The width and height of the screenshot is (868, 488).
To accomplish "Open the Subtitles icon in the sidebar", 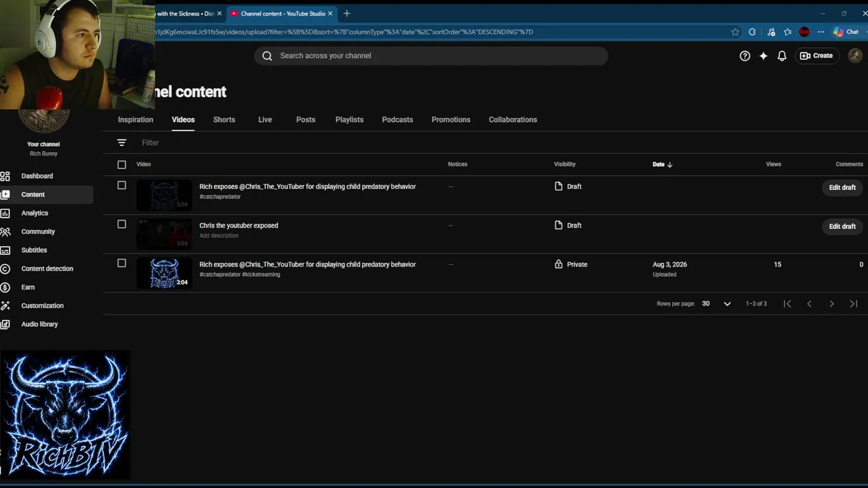I will pos(5,250).
